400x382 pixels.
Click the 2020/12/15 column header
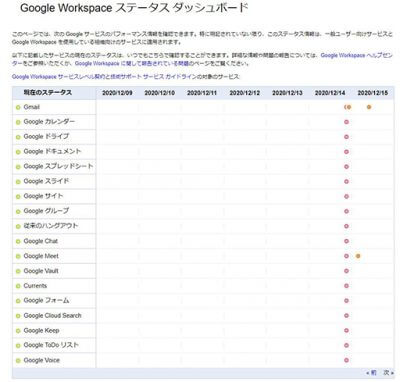pos(373,93)
